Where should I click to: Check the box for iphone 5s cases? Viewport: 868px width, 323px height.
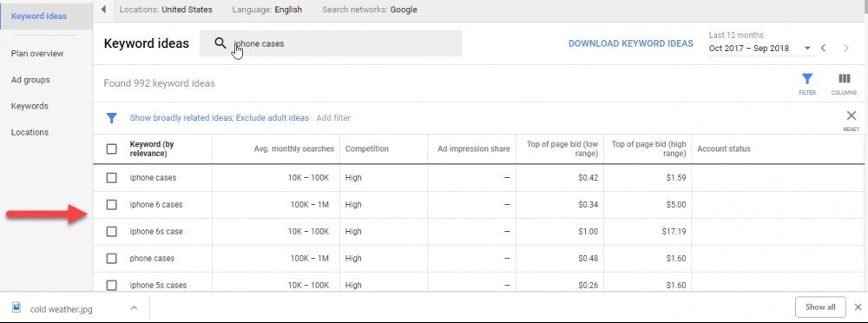[x=112, y=285]
